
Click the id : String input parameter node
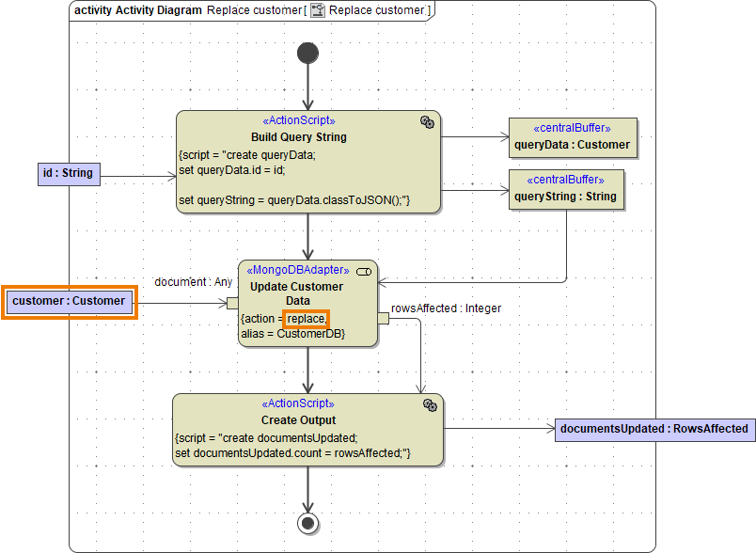tap(68, 174)
